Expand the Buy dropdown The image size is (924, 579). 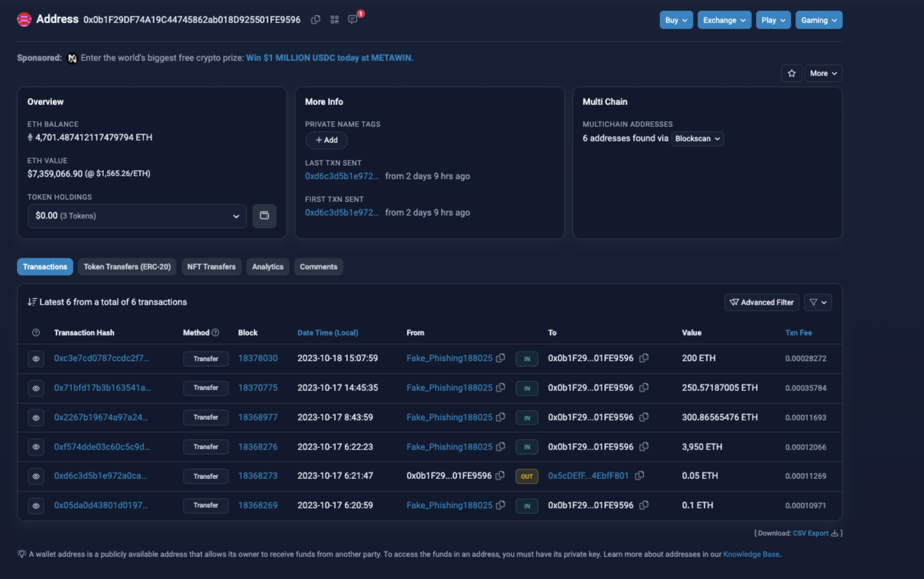pos(676,20)
